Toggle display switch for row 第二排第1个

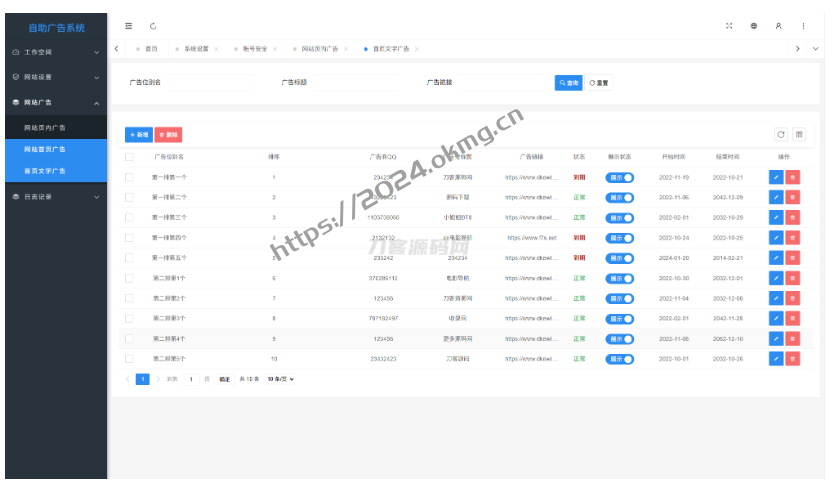pyautogui.click(x=620, y=279)
